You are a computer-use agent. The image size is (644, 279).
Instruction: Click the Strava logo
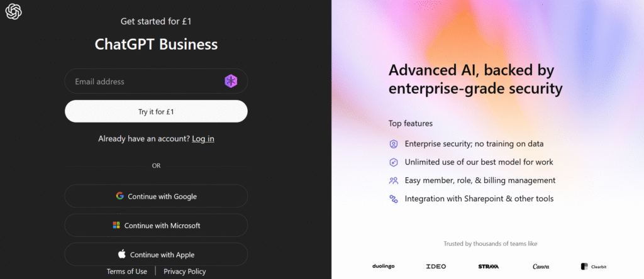(x=488, y=266)
